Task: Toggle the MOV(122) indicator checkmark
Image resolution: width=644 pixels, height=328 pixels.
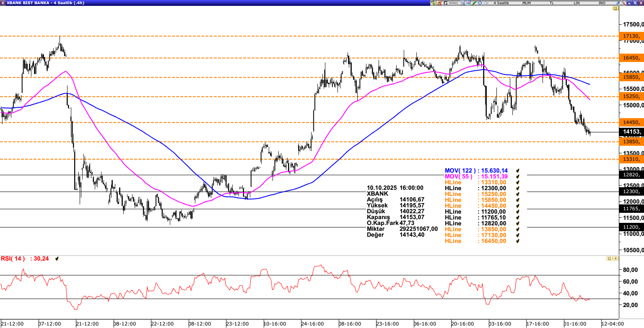Action: coord(518,171)
